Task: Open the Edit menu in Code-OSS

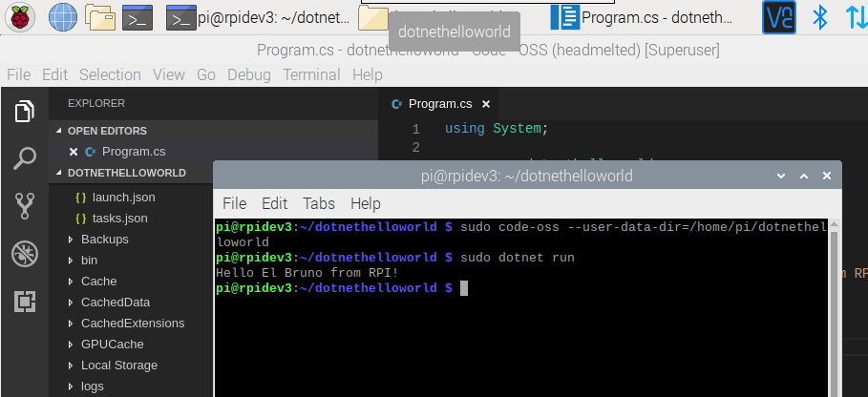Action: coord(54,74)
